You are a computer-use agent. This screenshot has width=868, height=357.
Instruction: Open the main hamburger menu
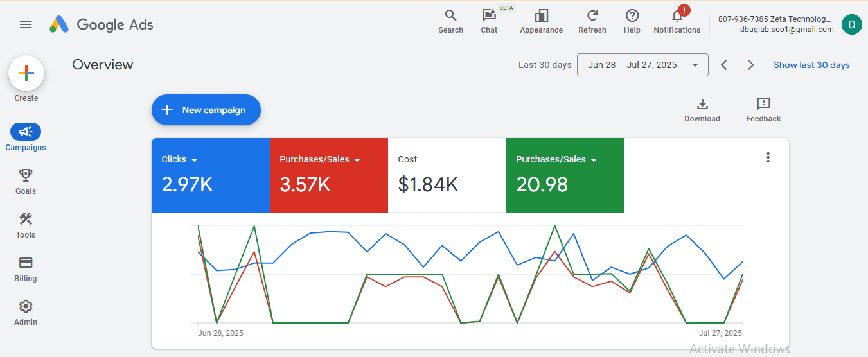[26, 24]
